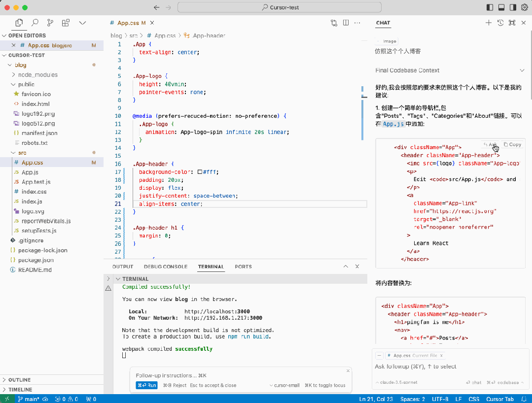Toggle the bottom panel layout button
Viewport: 532px width, 403px height.
[501, 7]
